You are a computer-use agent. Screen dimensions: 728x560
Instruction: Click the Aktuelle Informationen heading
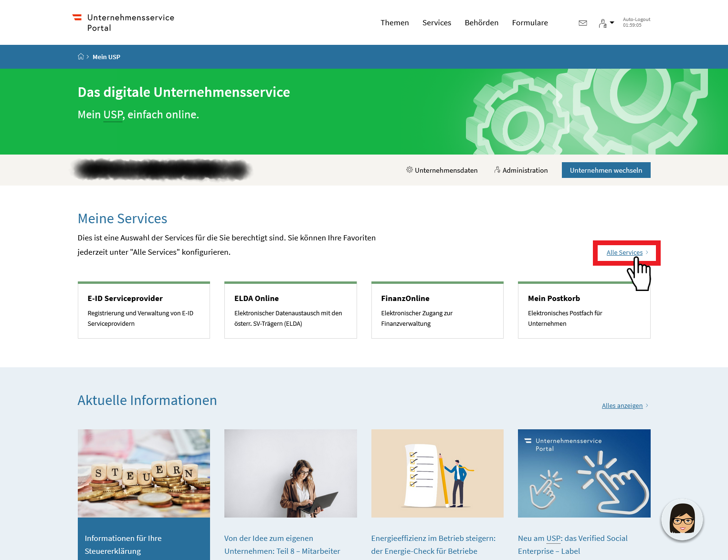click(x=148, y=400)
